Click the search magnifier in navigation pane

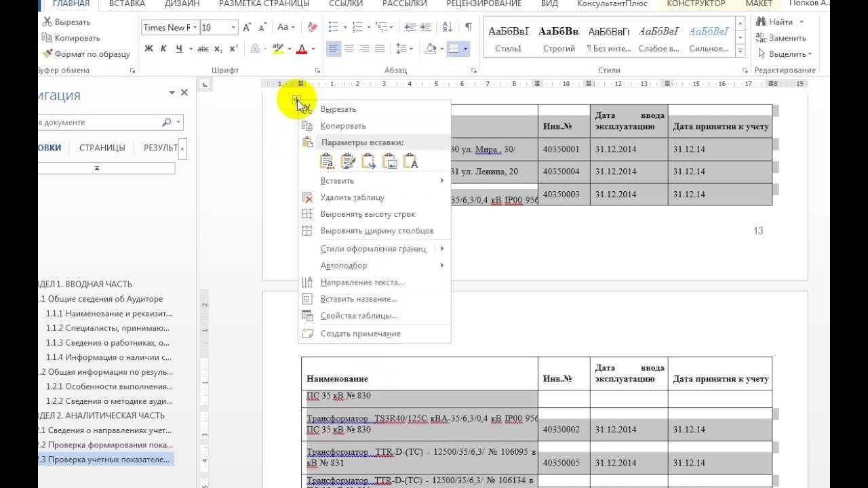click(166, 123)
